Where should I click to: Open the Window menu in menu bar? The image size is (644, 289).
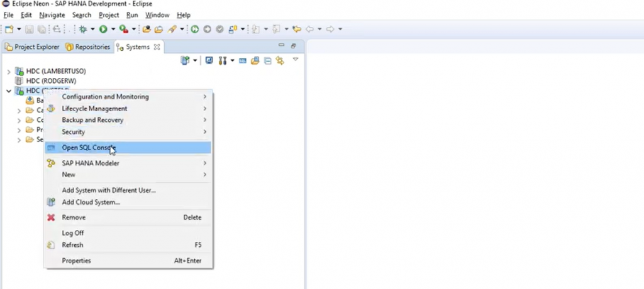point(157,14)
